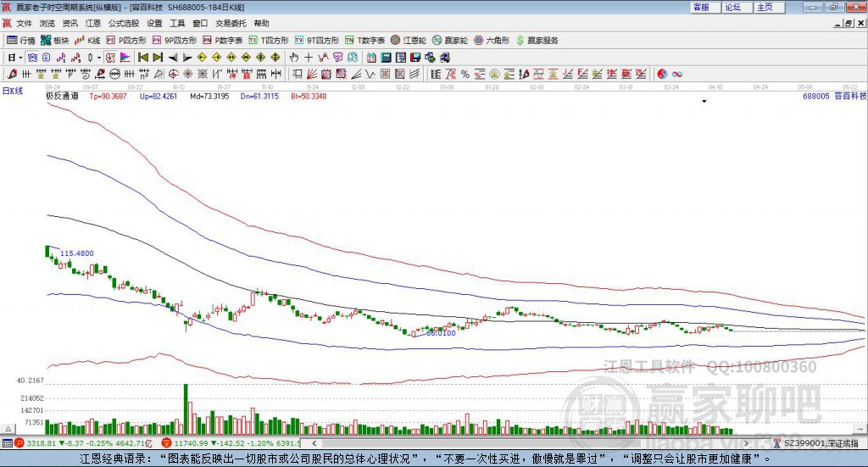This screenshot has height=467, width=868.
Task: Click the 日K线 label at chart left
Action: [x=13, y=91]
